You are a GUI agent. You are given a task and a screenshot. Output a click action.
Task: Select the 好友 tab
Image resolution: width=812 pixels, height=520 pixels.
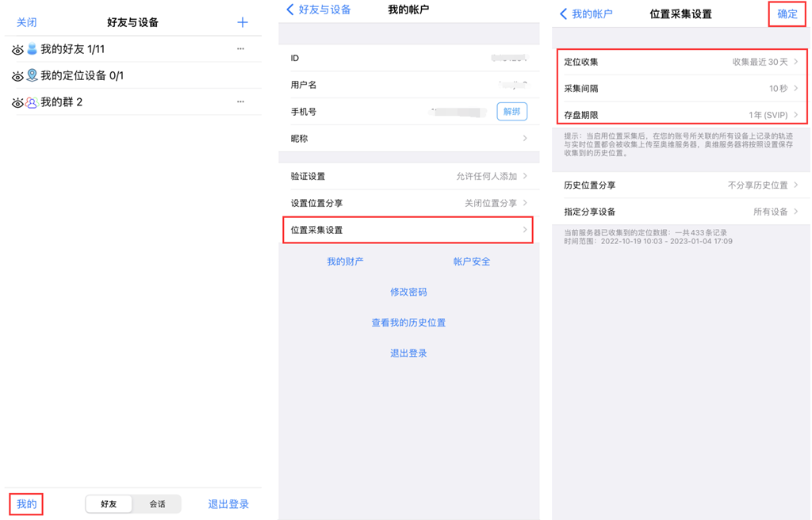coord(109,504)
